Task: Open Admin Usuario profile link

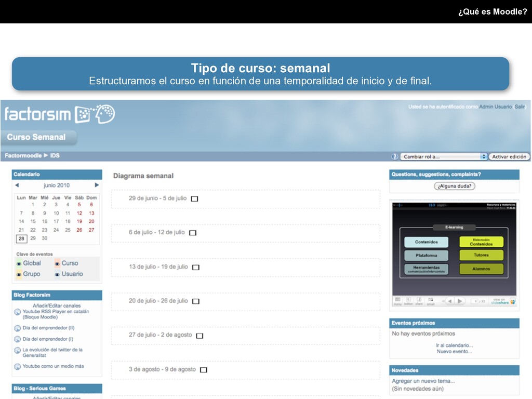Action: pos(495,107)
